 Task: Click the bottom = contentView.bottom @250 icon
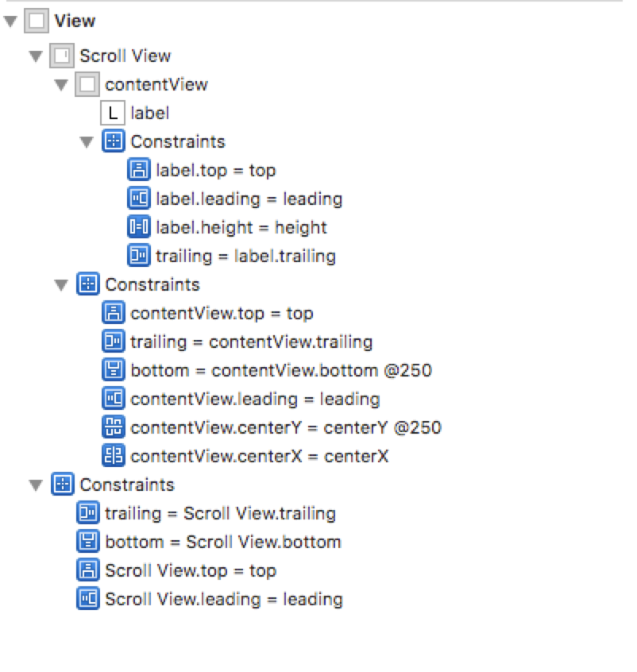114,370
